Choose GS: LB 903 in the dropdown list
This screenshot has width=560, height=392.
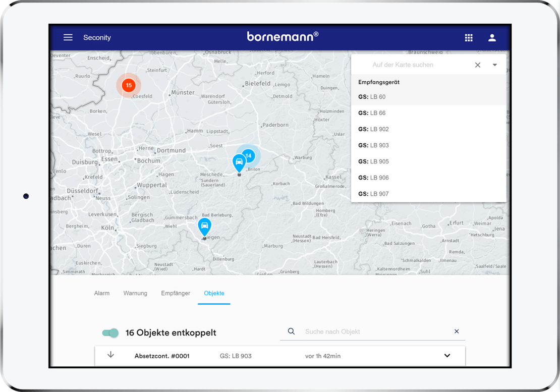click(x=428, y=145)
